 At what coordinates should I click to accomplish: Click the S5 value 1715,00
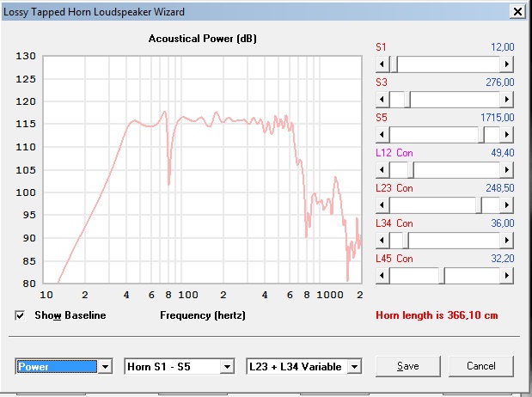(498, 118)
